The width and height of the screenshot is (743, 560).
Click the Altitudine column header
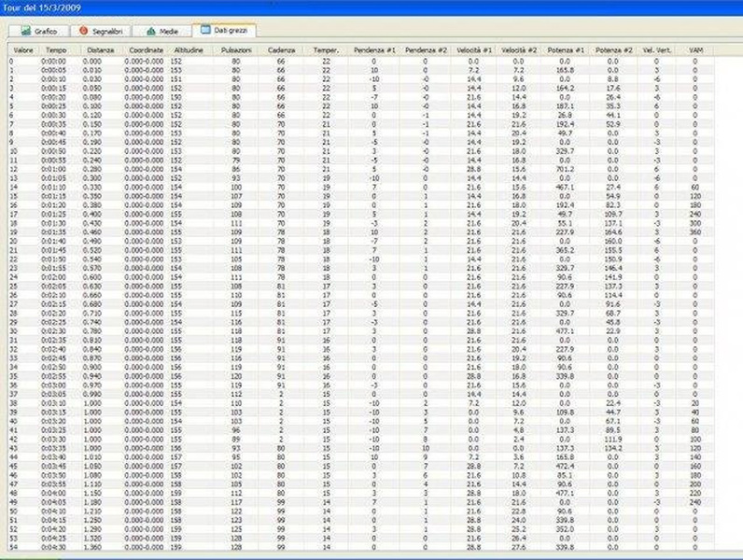189,49
